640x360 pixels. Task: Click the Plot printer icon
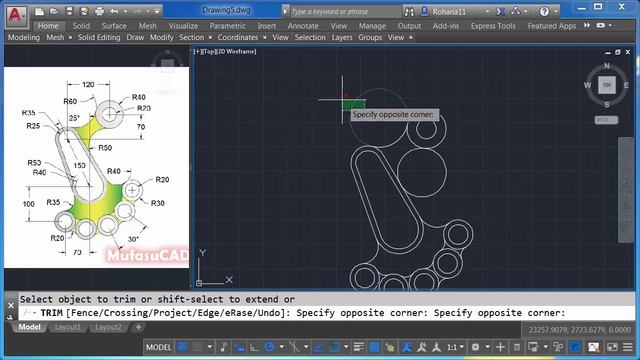[x=99, y=11]
